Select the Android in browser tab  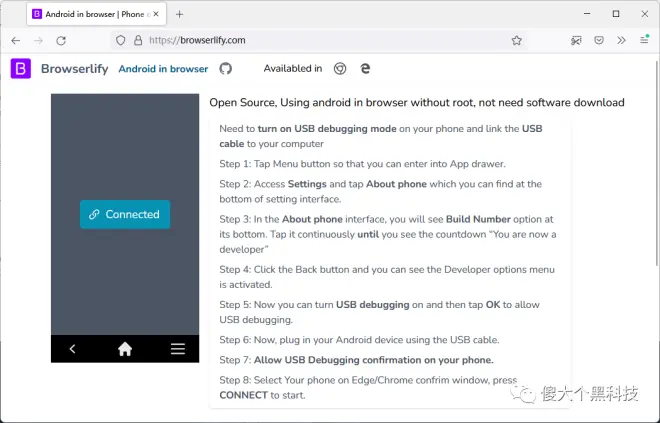[x=96, y=14]
